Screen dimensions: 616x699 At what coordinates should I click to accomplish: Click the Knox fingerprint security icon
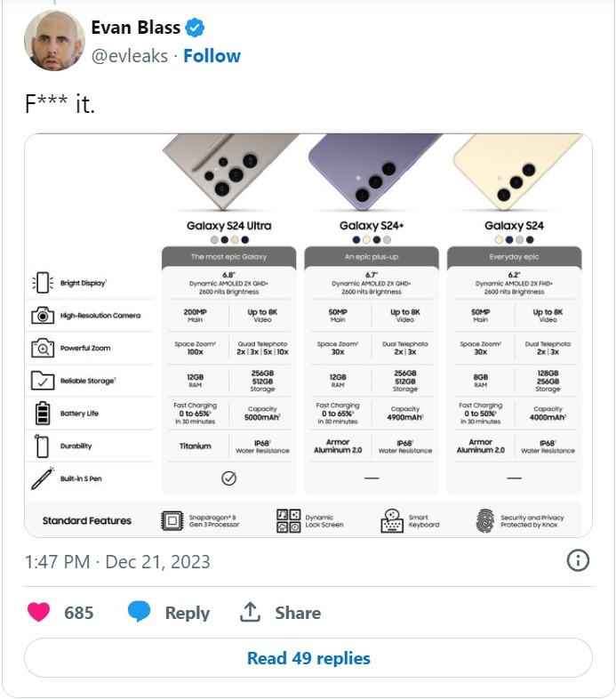pos(484,520)
